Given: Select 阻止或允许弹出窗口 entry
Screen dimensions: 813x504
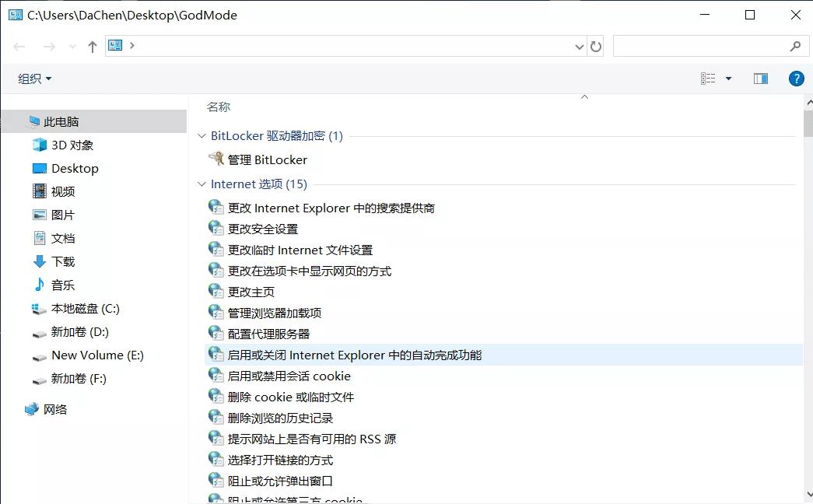Looking at the screenshot, I should pyautogui.click(x=280, y=481).
